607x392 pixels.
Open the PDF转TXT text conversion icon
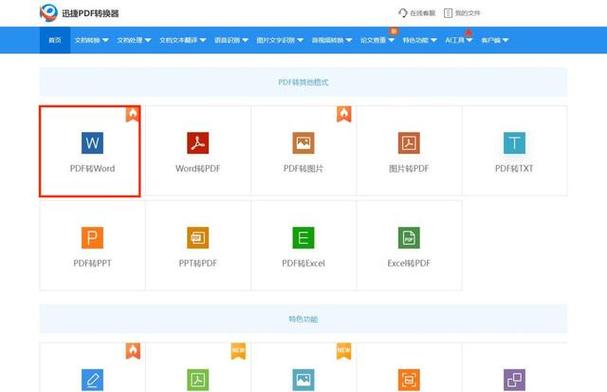514,143
